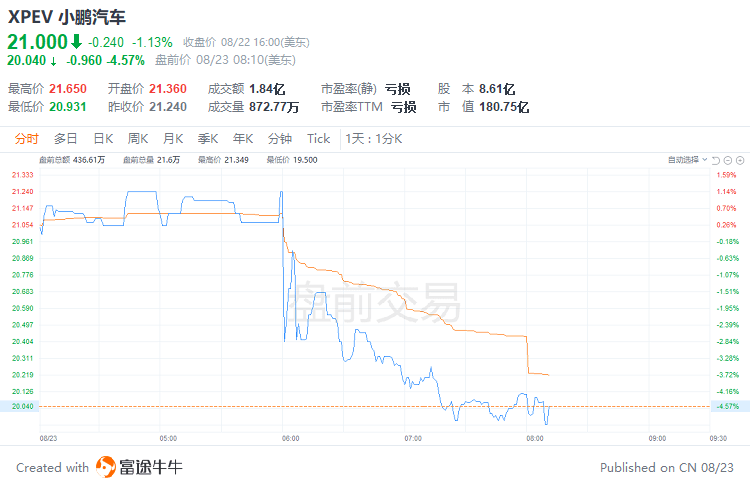Select the 周K tab
The height and width of the screenshot is (488, 750).
tap(138, 139)
